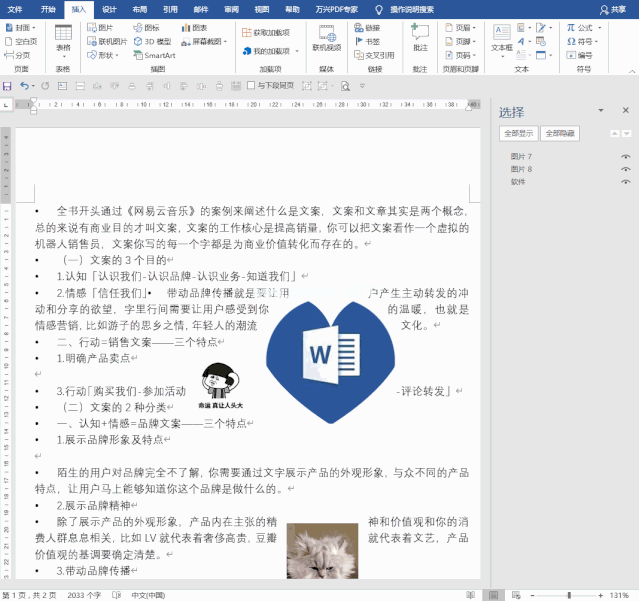Hide 图片 7 using its eye icon

(x=626, y=157)
